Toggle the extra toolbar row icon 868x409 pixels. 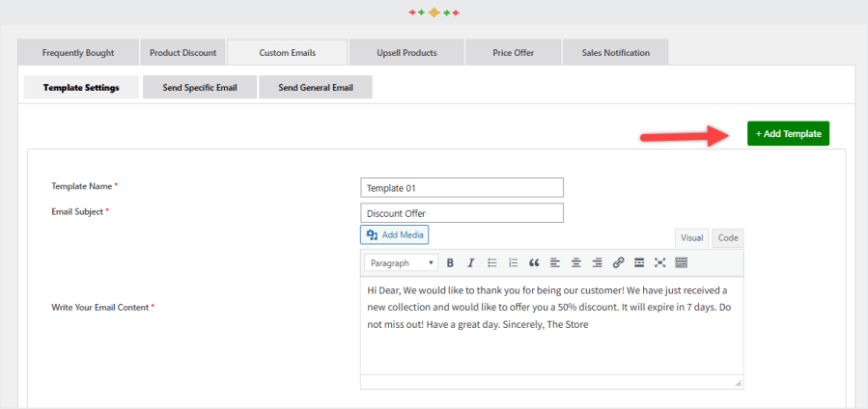click(682, 262)
